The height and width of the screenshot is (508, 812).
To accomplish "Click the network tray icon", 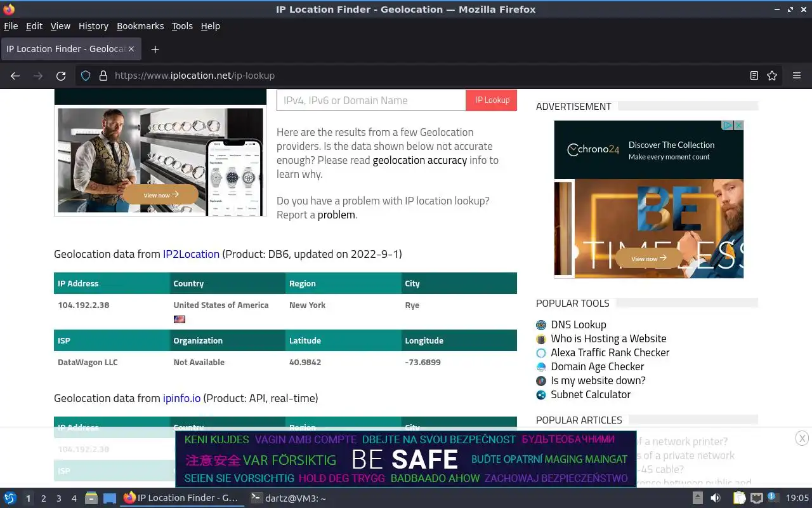I will (x=756, y=498).
